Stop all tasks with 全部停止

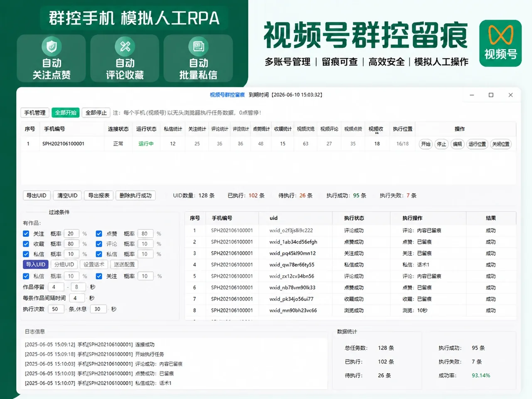96,113
